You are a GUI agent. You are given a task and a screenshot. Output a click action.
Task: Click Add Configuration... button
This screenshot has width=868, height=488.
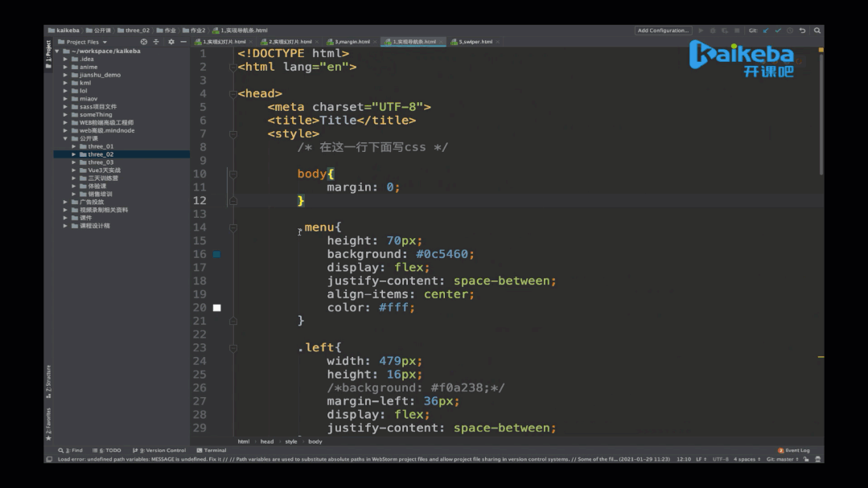(663, 31)
